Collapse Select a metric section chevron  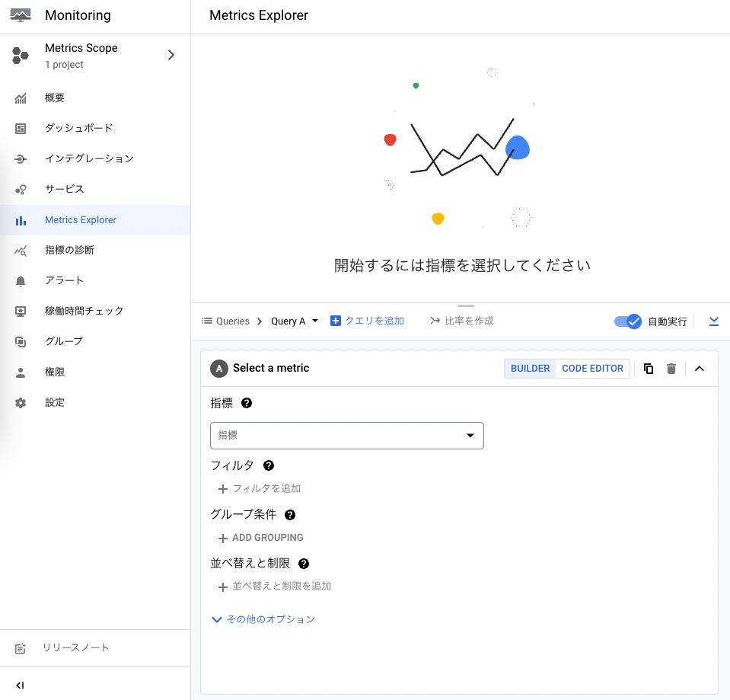[x=700, y=369]
